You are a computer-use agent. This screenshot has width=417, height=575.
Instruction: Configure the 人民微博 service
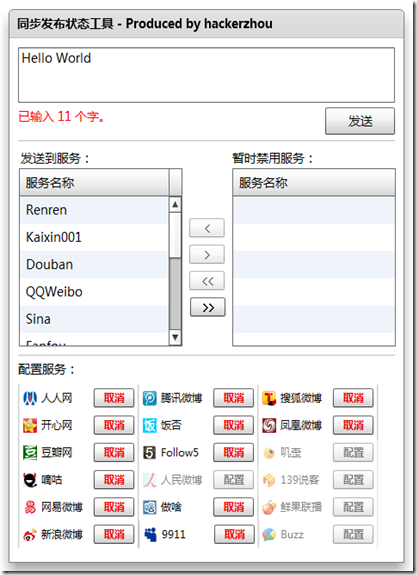tap(234, 480)
